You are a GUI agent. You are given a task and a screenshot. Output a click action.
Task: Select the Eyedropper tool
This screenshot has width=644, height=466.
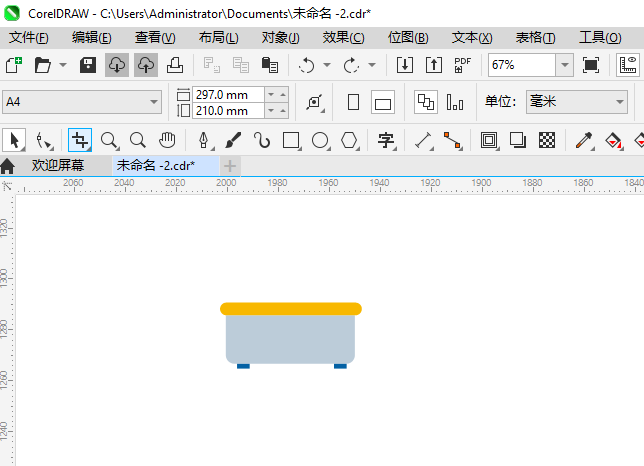584,140
